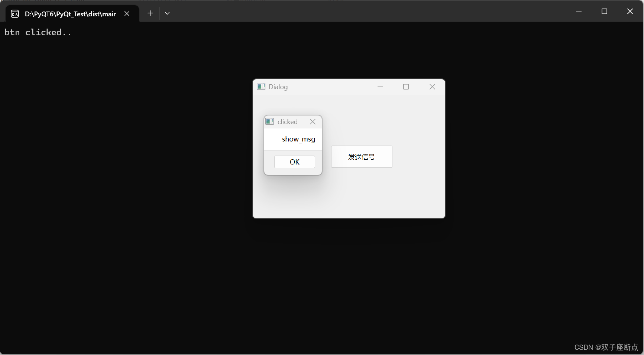Maximize the terminal window

(604, 12)
